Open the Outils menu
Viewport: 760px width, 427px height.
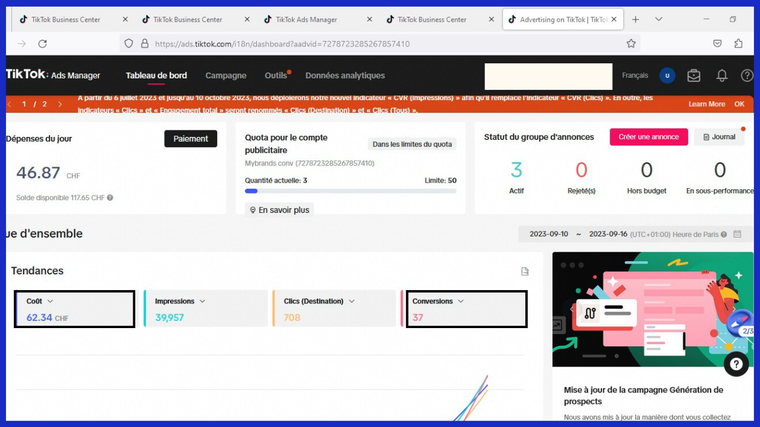[x=276, y=76]
